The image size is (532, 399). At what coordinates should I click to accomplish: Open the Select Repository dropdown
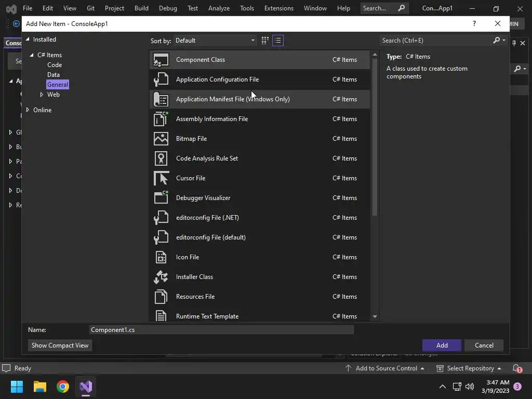469,368
